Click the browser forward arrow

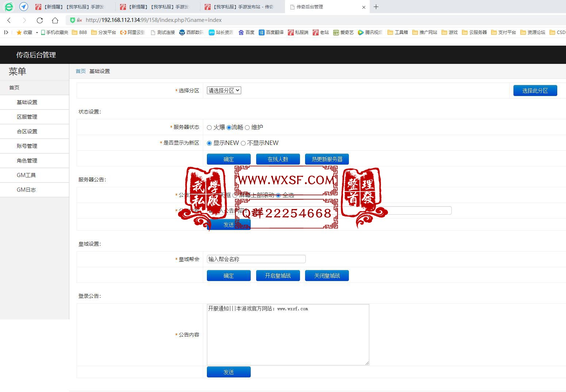[24, 20]
